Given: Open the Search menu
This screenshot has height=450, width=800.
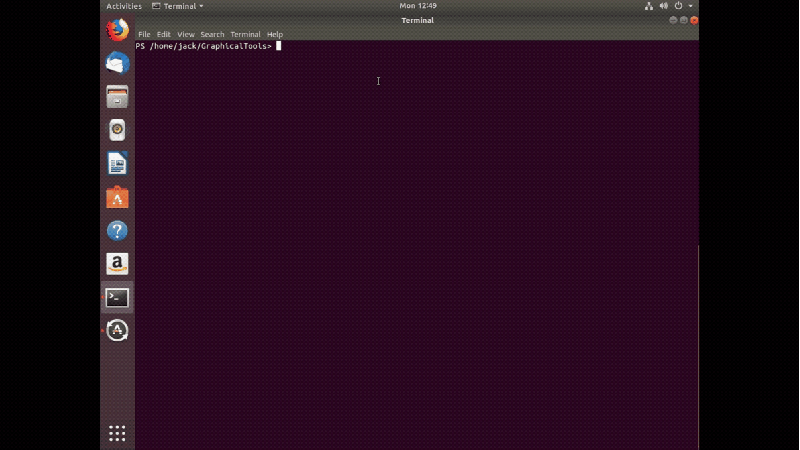Looking at the screenshot, I should coord(212,34).
